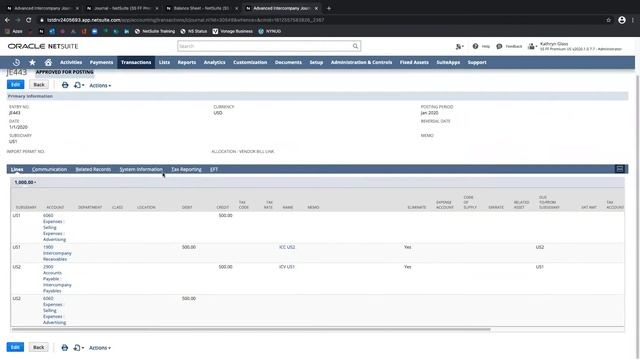Click the browser address bar URL
Viewport: 640px width, 360px height.
click(186, 20)
